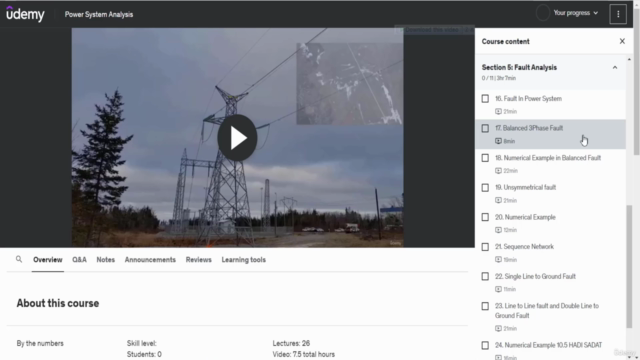This screenshot has height=360, width=640.
Task: Open lecture 19. Unsymmetrical fault
Action: pyautogui.click(x=550, y=193)
